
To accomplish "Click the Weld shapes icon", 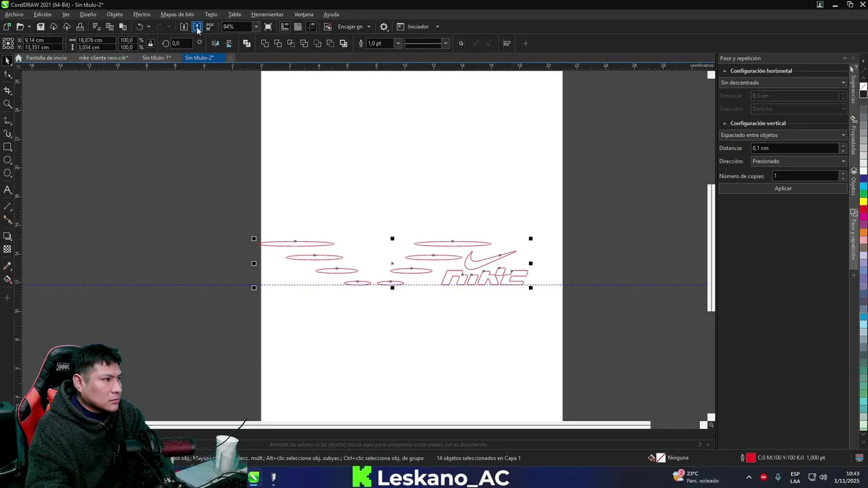I will (264, 43).
